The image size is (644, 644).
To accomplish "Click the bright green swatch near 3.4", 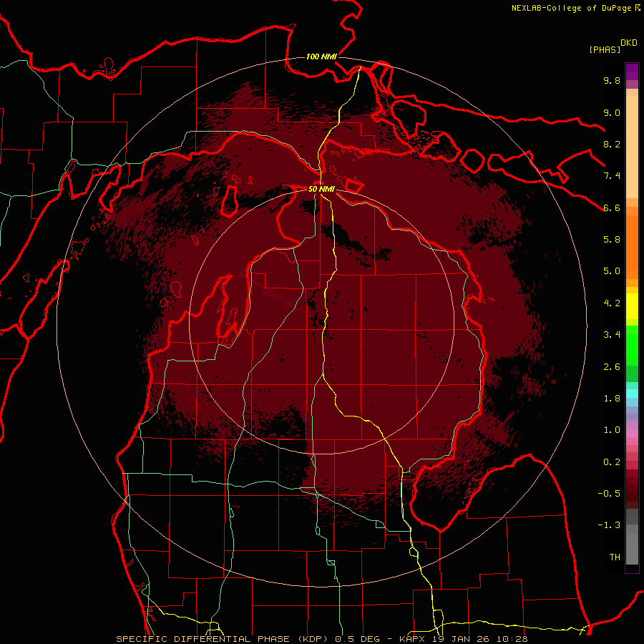I will 632,345.
